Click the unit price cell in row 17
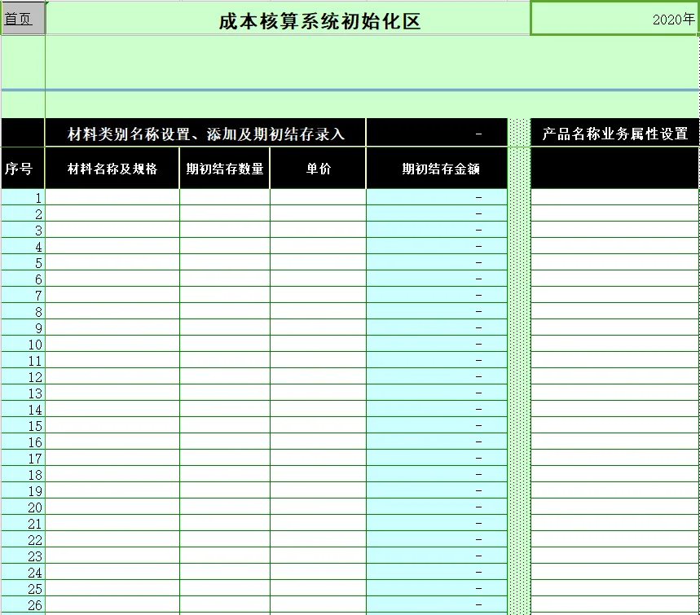Viewport: 700px width, 615px height. 318,458
